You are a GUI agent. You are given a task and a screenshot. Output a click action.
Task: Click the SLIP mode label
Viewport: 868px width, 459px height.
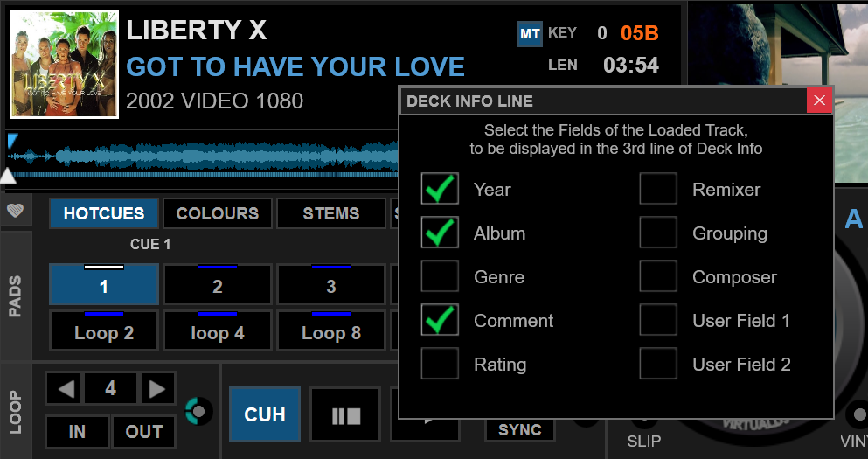pyautogui.click(x=644, y=442)
